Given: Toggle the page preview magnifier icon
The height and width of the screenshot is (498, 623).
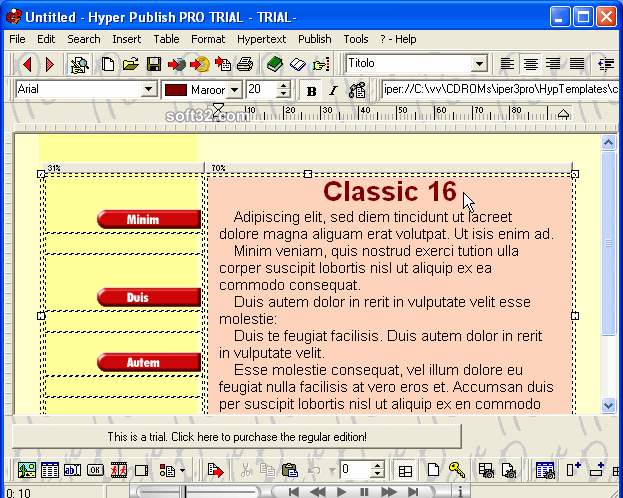Looking at the screenshot, I should tap(79, 64).
